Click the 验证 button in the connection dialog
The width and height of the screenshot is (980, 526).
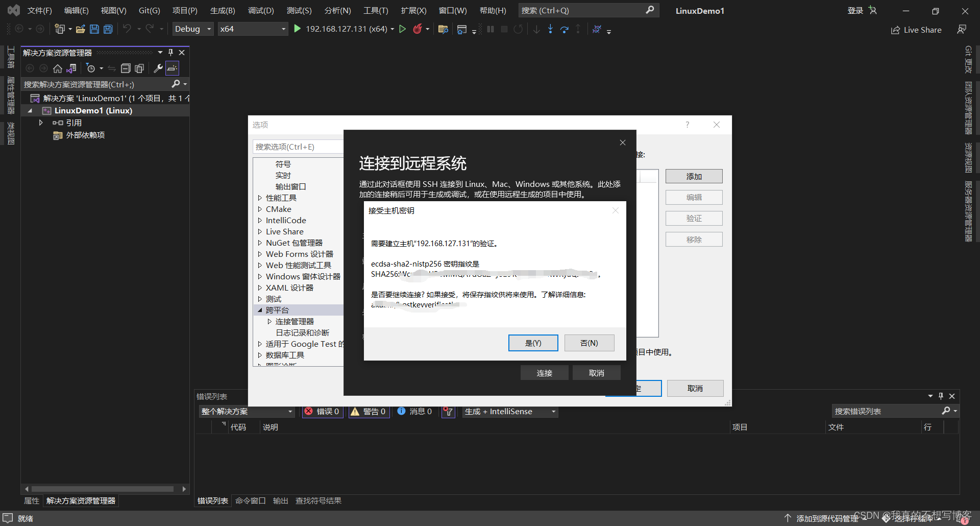[694, 218]
